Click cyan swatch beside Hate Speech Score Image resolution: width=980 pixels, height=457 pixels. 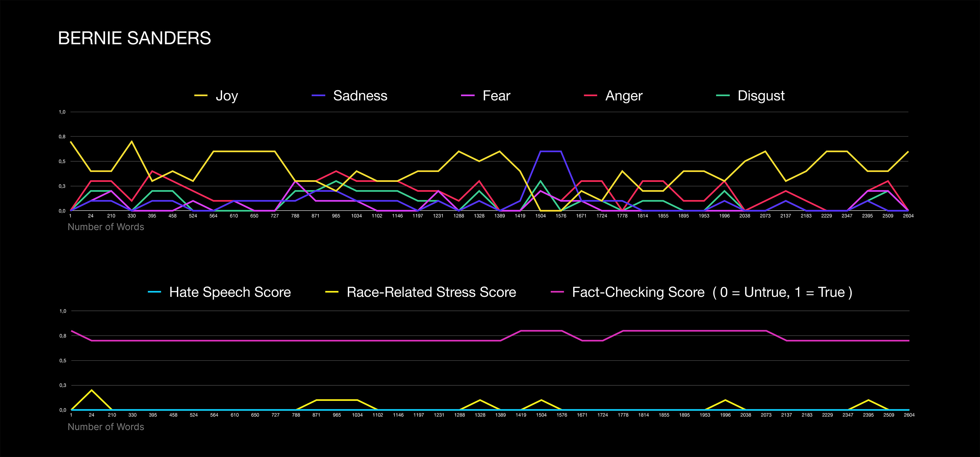coord(154,292)
